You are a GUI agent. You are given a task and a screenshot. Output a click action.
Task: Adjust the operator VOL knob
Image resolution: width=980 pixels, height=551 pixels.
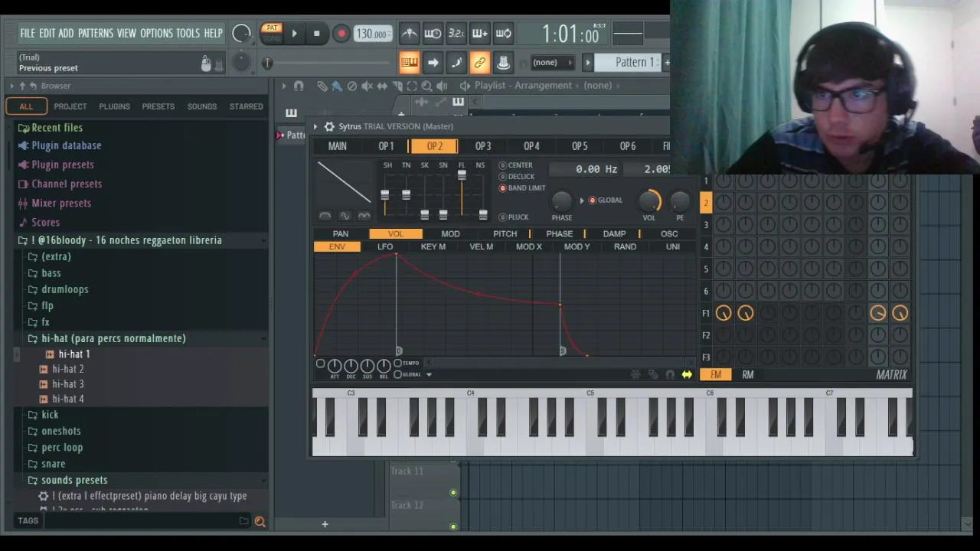tap(649, 201)
